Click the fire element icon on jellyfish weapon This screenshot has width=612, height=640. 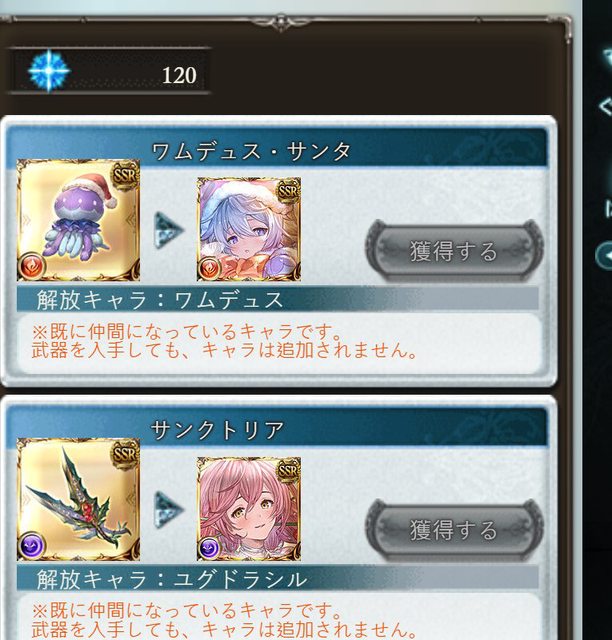coord(31,267)
